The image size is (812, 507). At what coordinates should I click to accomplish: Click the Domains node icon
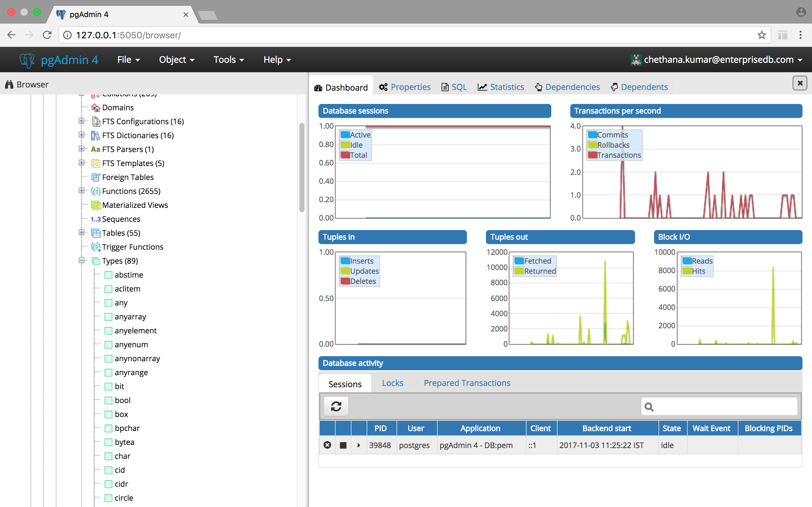click(x=95, y=108)
